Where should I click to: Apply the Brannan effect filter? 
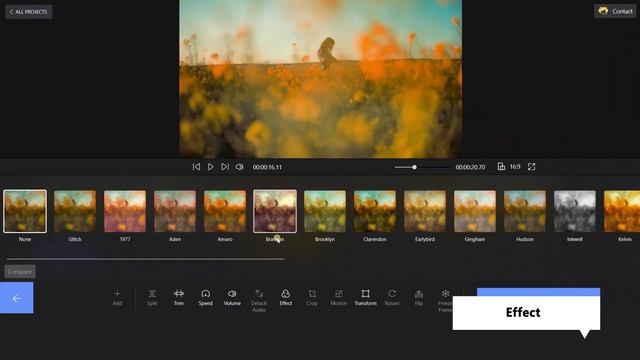(275, 211)
